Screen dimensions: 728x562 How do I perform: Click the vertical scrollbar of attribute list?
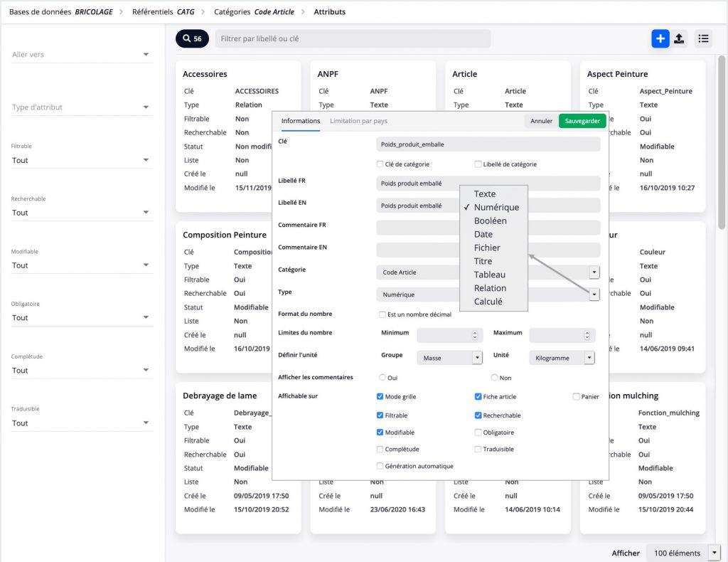(721, 142)
